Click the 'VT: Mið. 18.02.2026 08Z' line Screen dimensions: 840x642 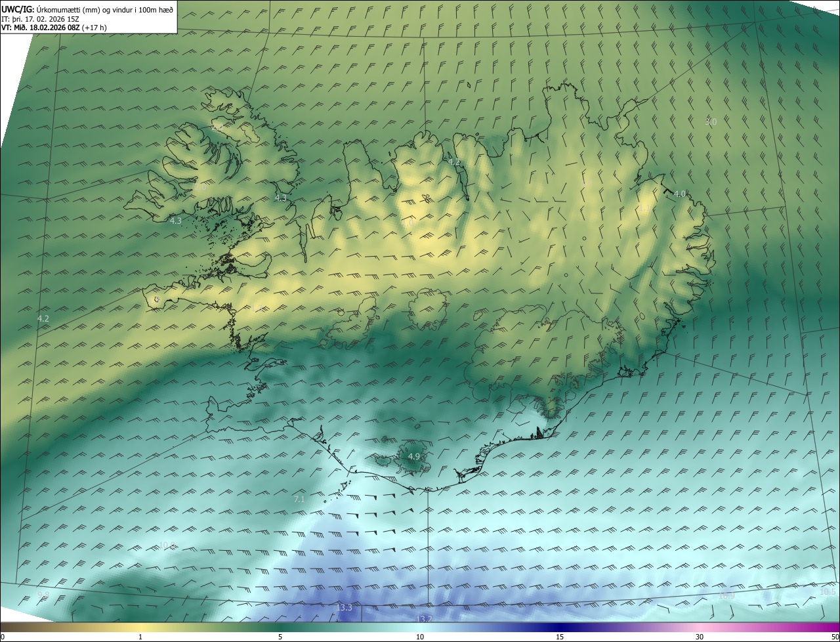[54, 28]
